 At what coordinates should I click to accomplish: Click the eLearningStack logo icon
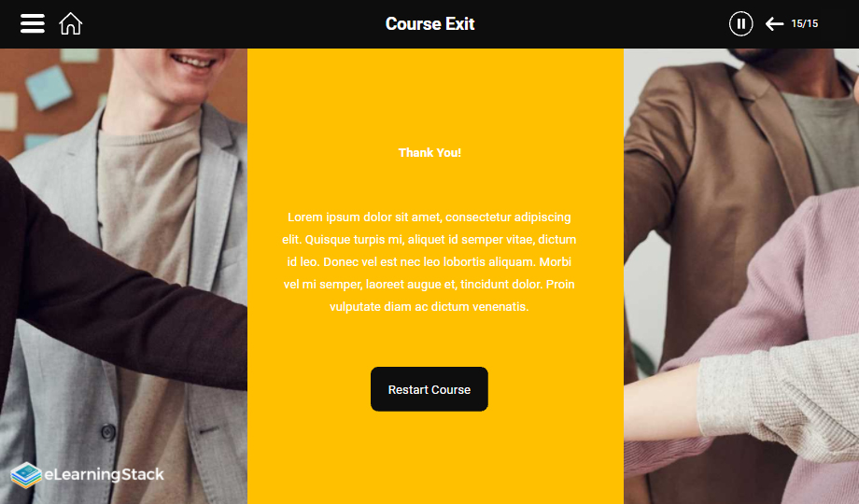click(x=26, y=474)
